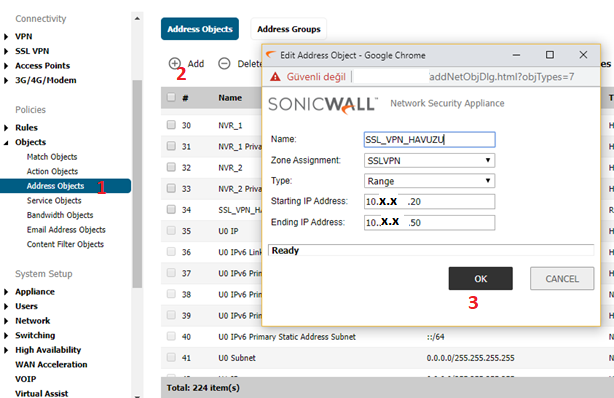Click the Name field containing SSL_VPN_HAVUZU
This screenshot has width=614, height=398.
[x=430, y=139]
